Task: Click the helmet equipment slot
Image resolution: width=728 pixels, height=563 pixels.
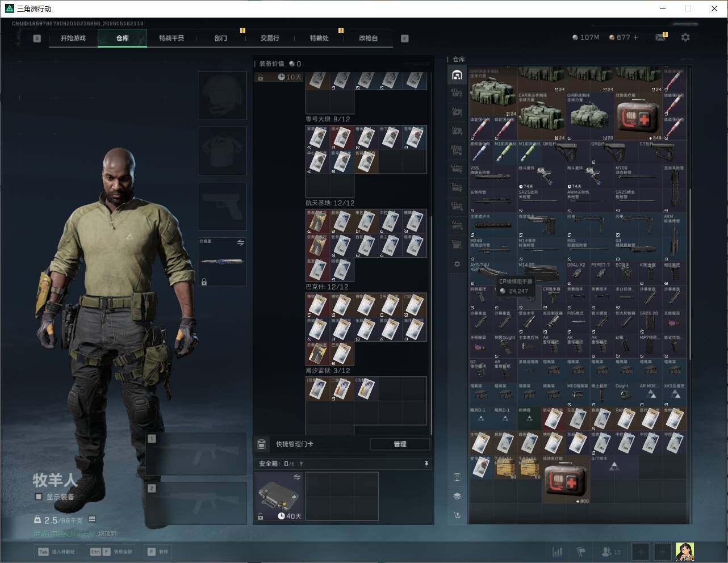Action: click(223, 95)
